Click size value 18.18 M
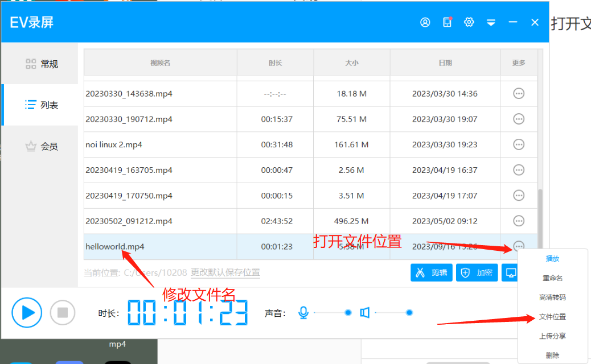Image resolution: width=591 pixels, height=364 pixels. pos(352,94)
